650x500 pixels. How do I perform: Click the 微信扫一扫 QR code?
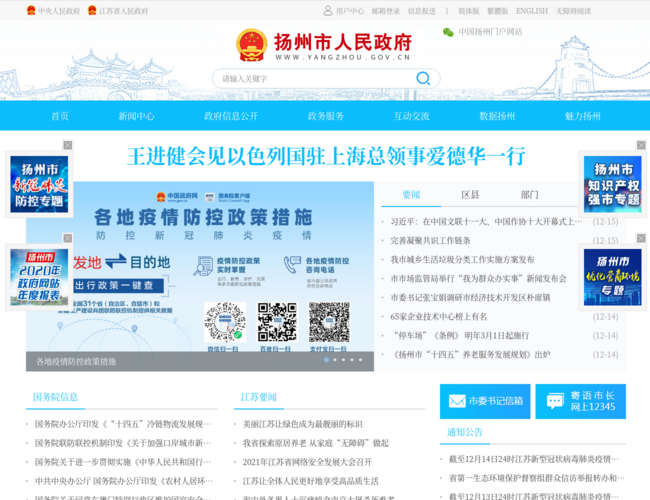click(225, 322)
